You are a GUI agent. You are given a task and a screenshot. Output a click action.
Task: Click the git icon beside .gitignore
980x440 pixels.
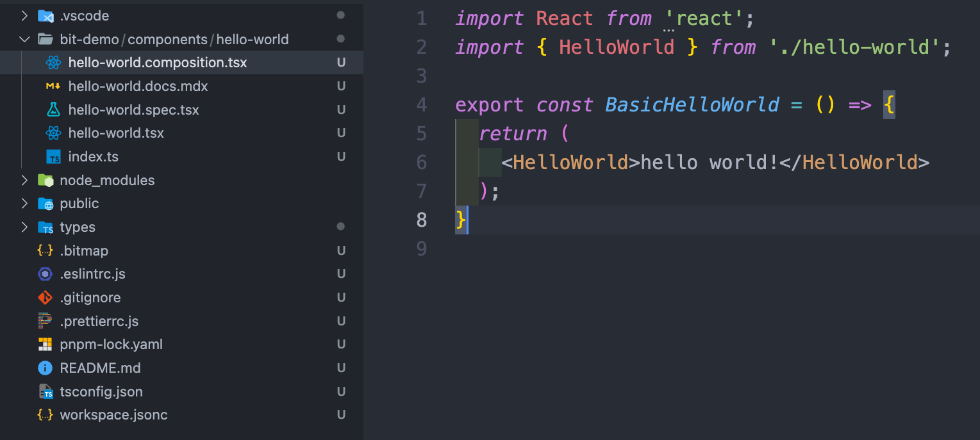46,298
